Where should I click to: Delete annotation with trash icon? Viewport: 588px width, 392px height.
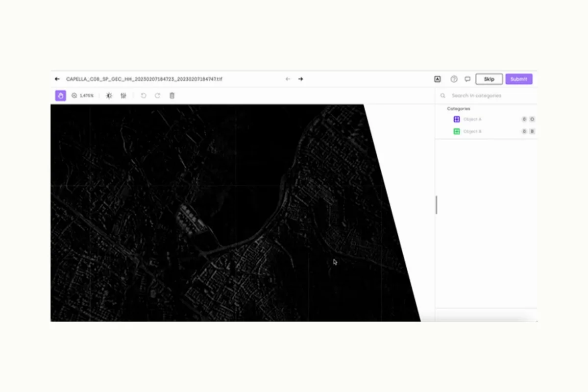point(172,96)
